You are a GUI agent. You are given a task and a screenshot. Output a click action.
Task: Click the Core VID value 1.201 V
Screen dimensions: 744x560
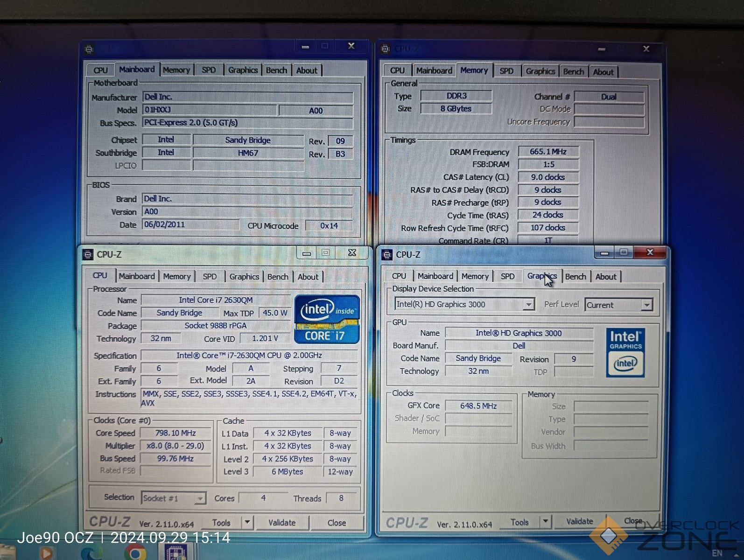(x=265, y=338)
